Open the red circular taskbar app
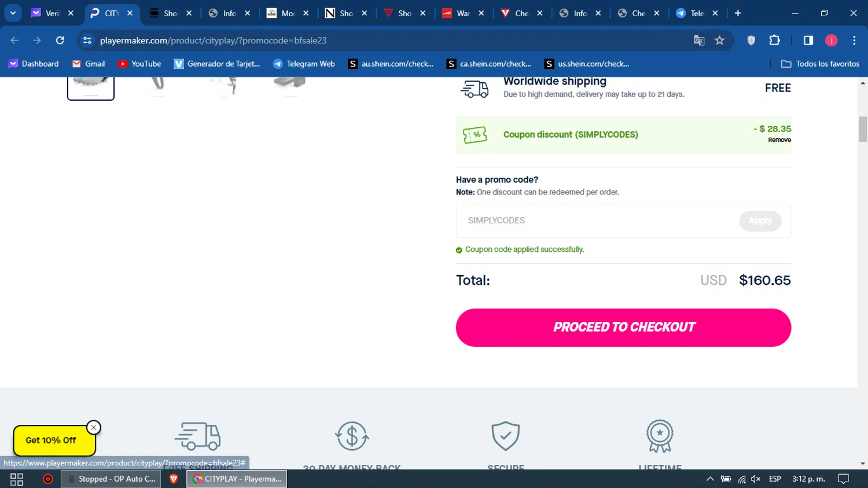 pyautogui.click(x=48, y=479)
